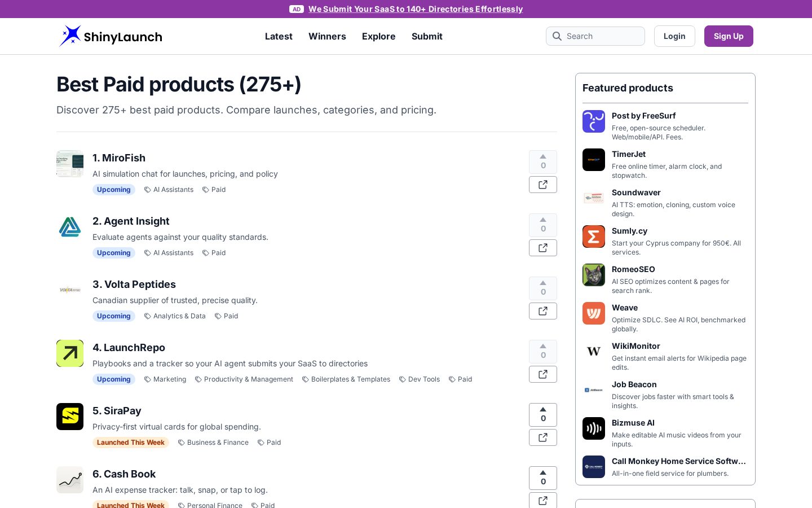The image size is (812, 508).
Task: Open the Winners nav item
Action: tap(327, 36)
